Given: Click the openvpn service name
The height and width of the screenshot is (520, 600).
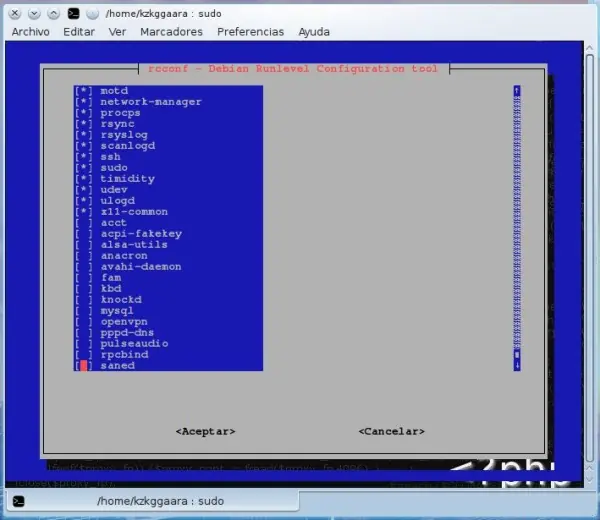Looking at the screenshot, I should 124,322.
